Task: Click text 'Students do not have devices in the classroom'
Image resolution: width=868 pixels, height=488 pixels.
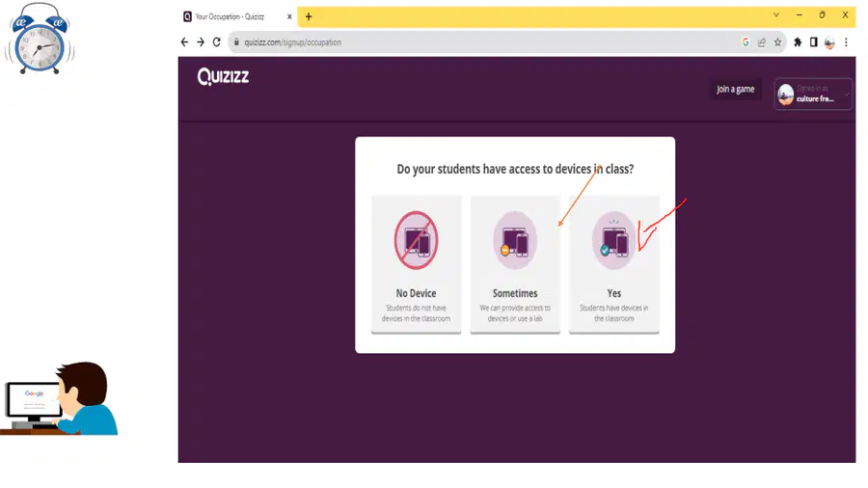Action: tap(416, 313)
